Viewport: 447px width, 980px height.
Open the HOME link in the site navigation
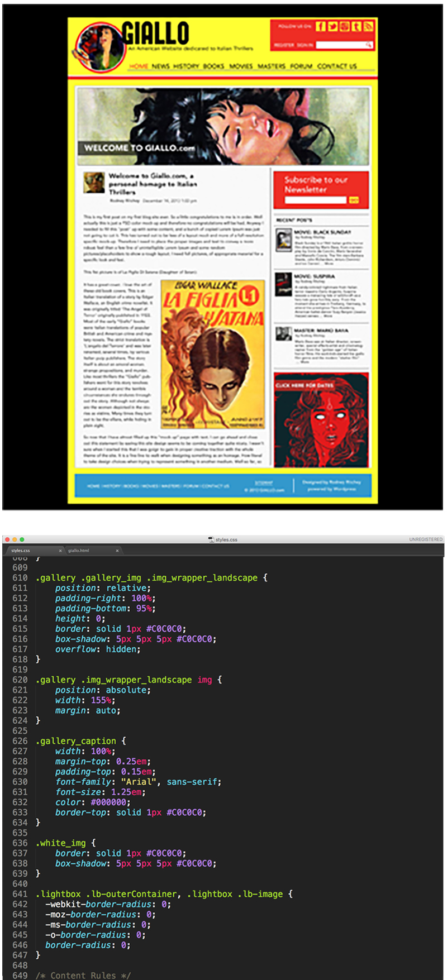139,66
